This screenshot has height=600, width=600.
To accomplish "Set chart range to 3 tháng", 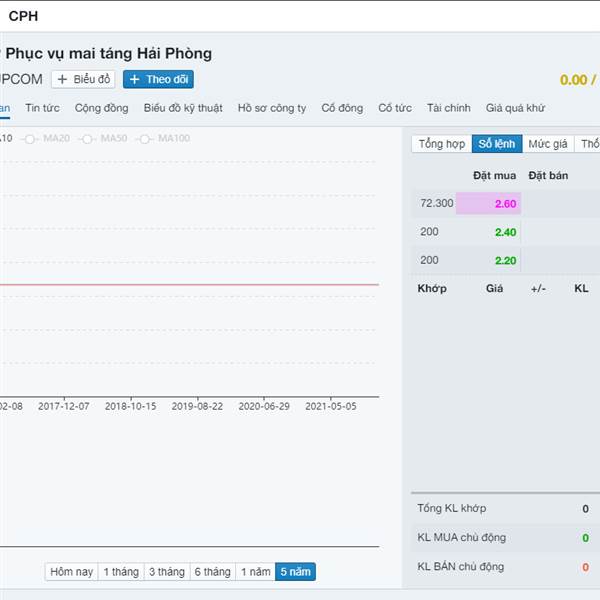I will coord(167,572).
